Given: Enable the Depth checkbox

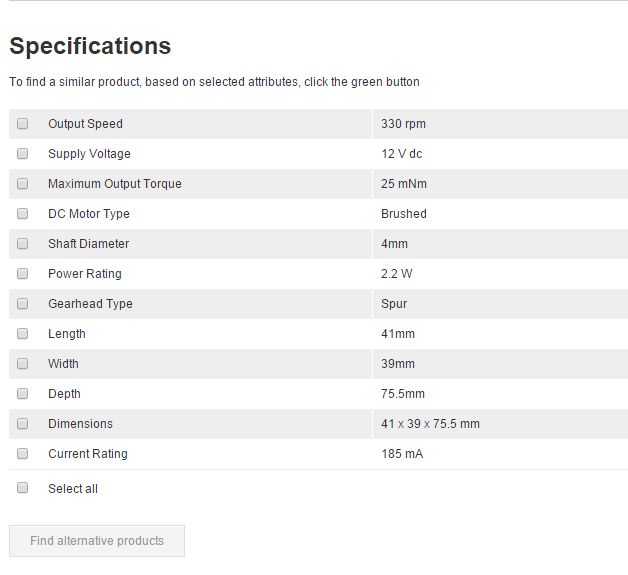Looking at the screenshot, I should (22, 394).
